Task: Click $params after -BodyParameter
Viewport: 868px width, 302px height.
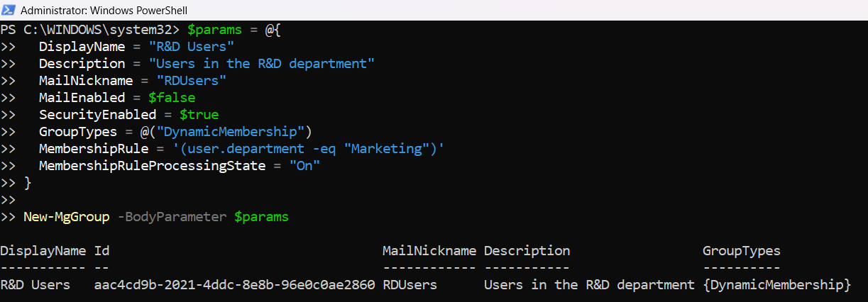Action: pyautogui.click(x=261, y=217)
